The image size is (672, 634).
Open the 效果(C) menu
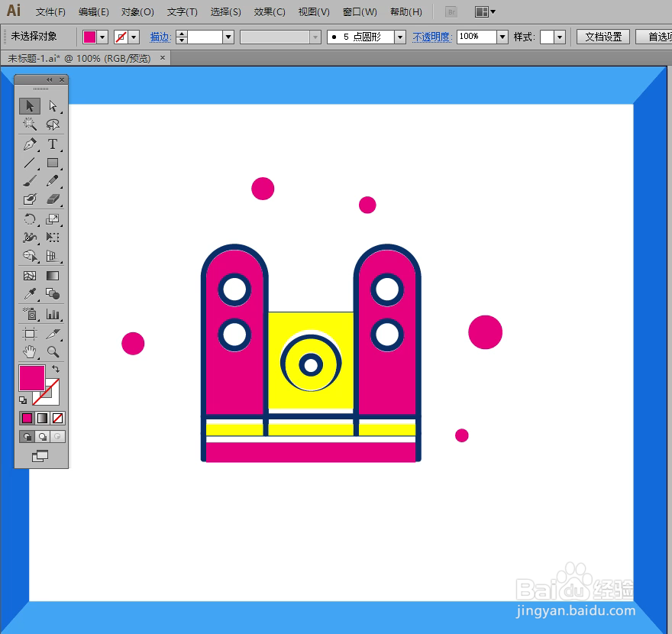[x=270, y=12]
